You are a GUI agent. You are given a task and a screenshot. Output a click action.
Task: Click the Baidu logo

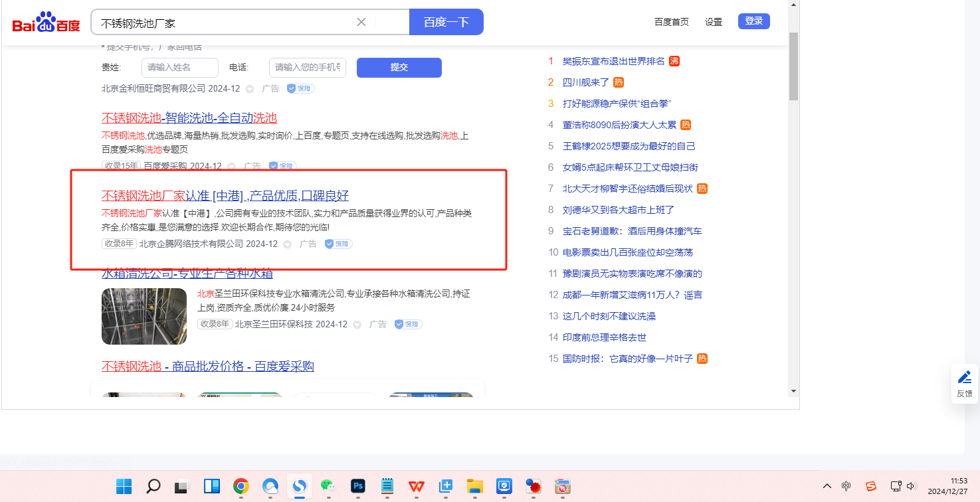click(46, 23)
